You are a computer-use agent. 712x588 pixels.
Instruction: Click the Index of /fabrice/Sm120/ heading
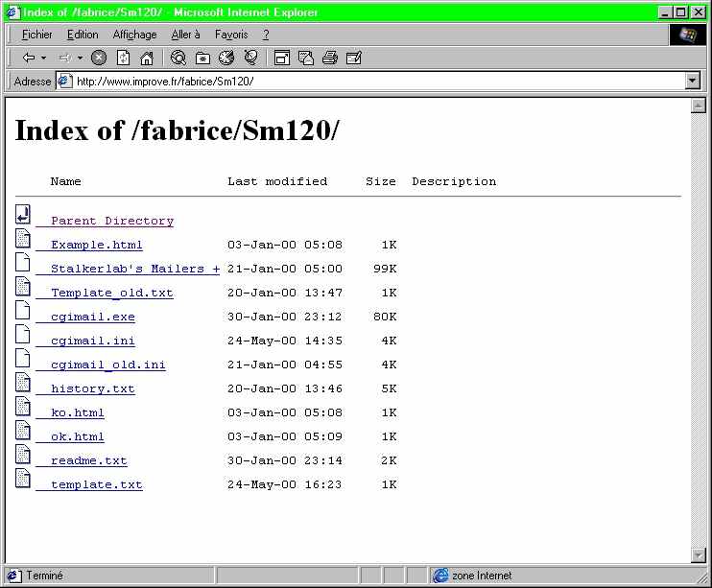178,130
